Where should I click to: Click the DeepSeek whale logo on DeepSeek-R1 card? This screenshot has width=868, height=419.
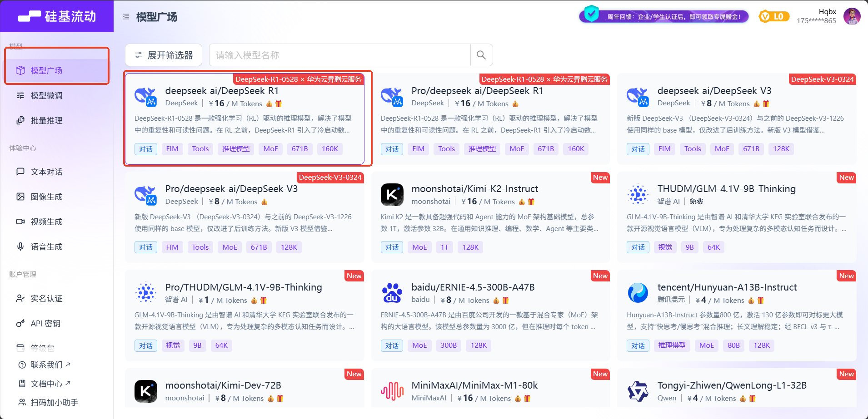pyautogui.click(x=145, y=96)
